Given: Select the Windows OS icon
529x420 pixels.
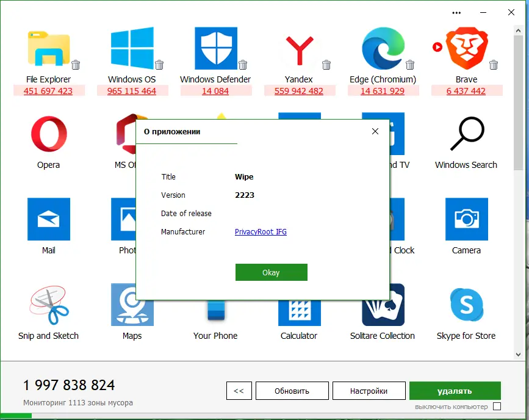Looking at the screenshot, I should (x=132, y=48).
